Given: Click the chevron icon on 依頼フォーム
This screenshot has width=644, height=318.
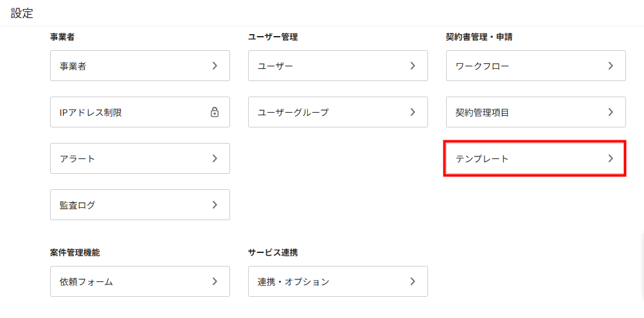Looking at the screenshot, I should 215,281.
